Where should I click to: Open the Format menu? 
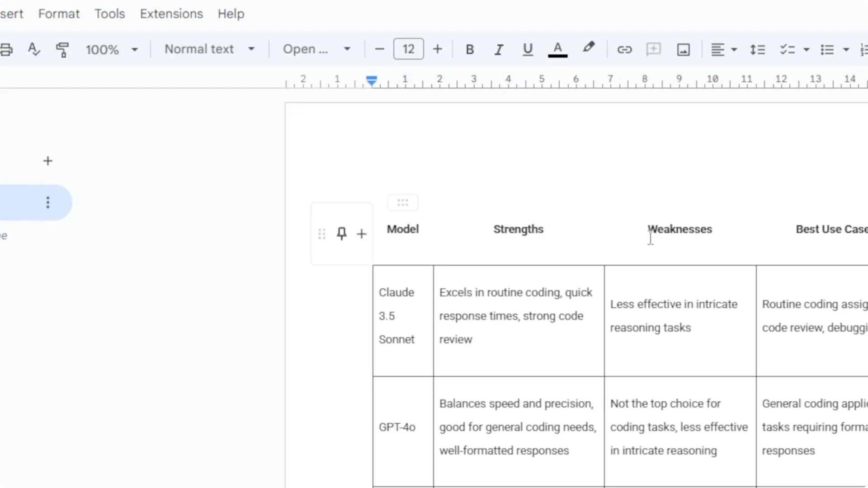pos(59,14)
